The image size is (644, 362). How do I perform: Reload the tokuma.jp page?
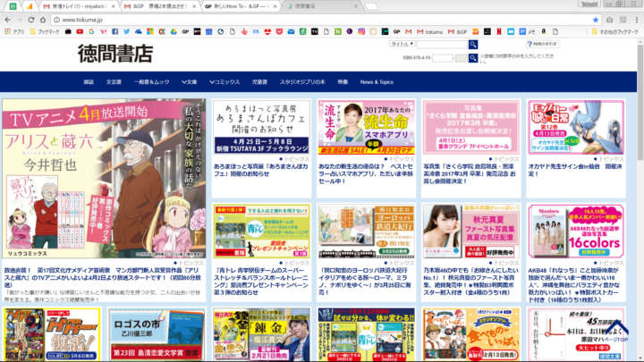point(31,20)
